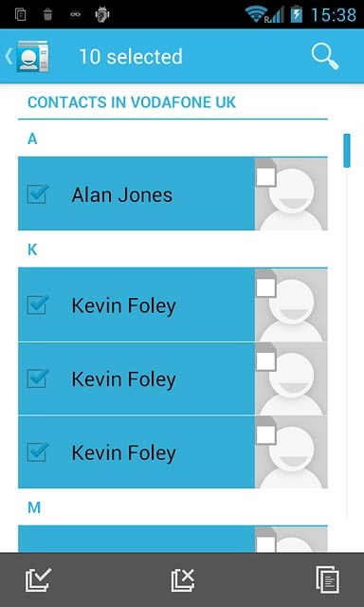The height and width of the screenshot is (607, 364).
Task: Click the fast-scroll thumb on the right
Action: [x=347, y=151]
